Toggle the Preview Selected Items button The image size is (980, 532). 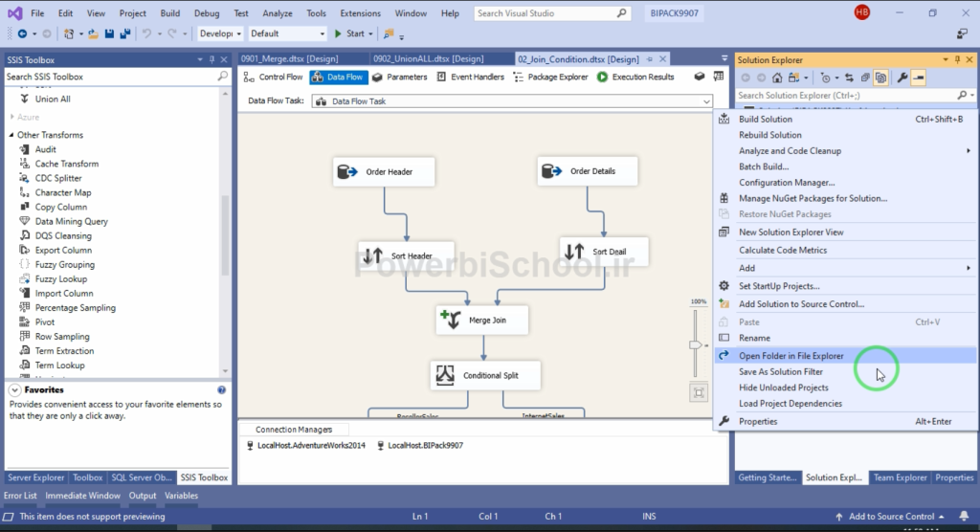point(918,78)
